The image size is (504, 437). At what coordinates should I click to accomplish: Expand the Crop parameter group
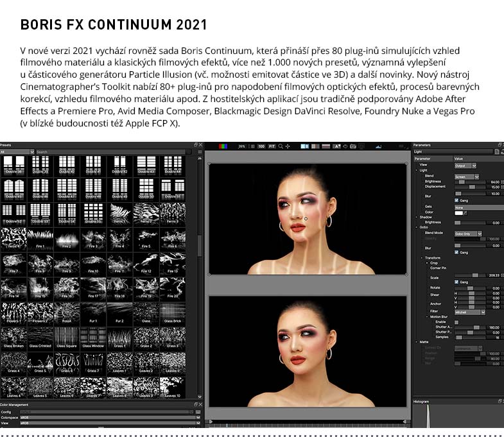click(427, 263)
